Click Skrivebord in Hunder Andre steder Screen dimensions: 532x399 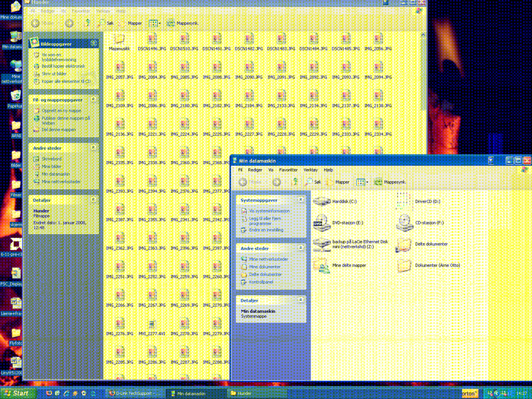coord(51,159)
